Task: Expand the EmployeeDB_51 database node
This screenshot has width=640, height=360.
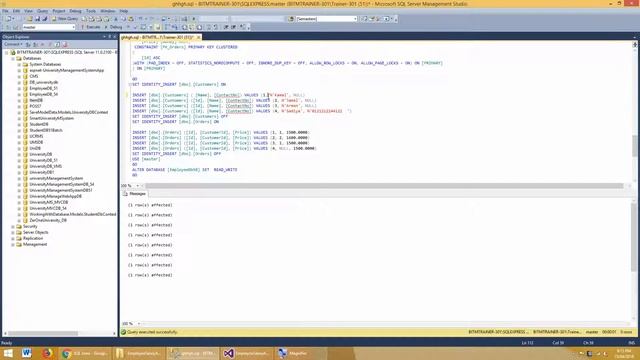Action: click(x=19, y=88)
